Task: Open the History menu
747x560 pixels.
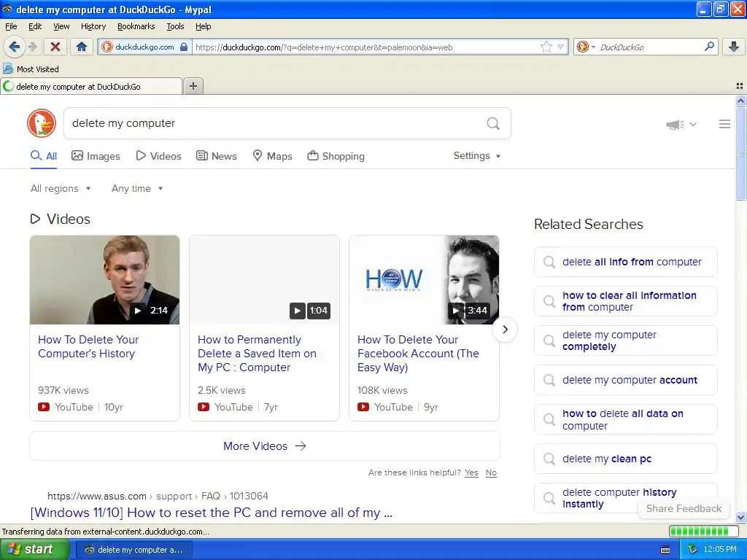Action: pos(93,26)
